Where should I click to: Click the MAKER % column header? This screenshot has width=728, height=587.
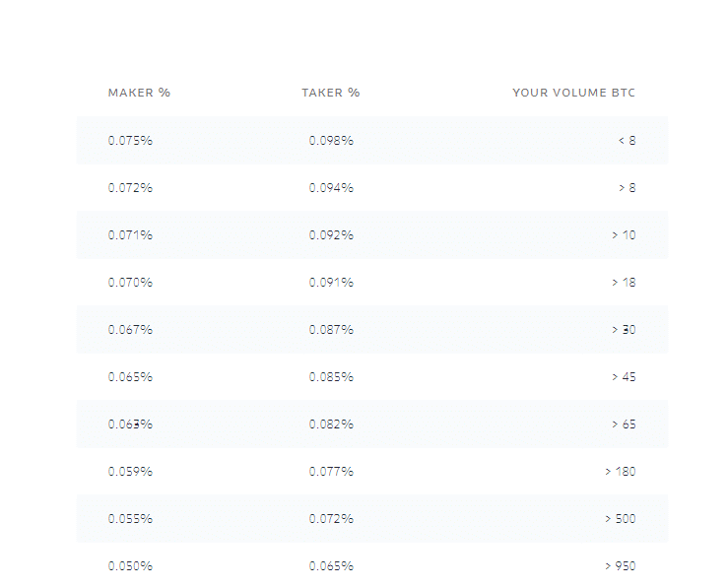pos(139,93)
